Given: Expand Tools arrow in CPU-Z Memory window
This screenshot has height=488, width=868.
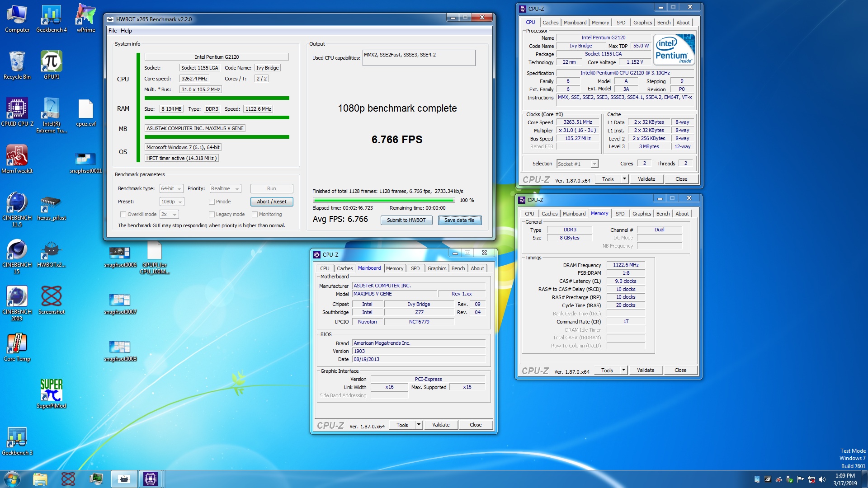Looking at the screenshot, I should click(623, 370).
